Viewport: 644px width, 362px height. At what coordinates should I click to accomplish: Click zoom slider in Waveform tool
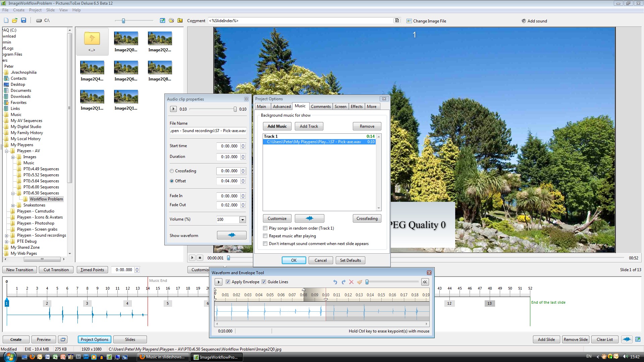coord(367,282)
